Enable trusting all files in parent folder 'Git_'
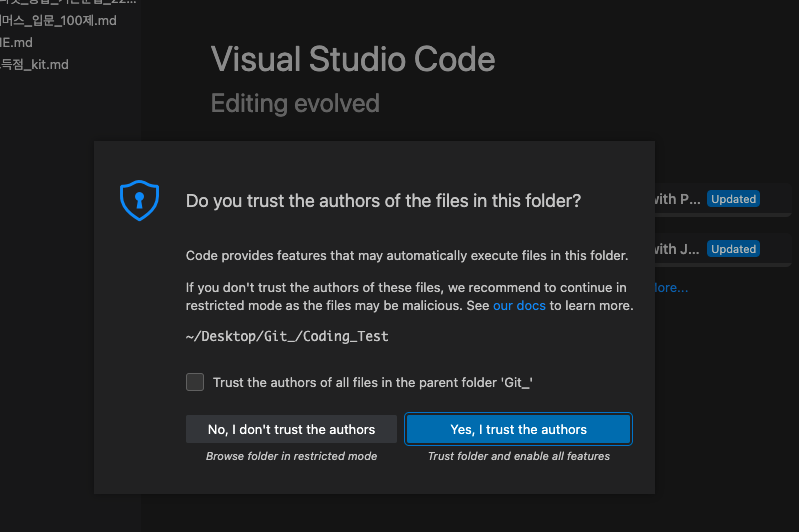This screenshot has width=799, height=532. [x=195, y=382]
